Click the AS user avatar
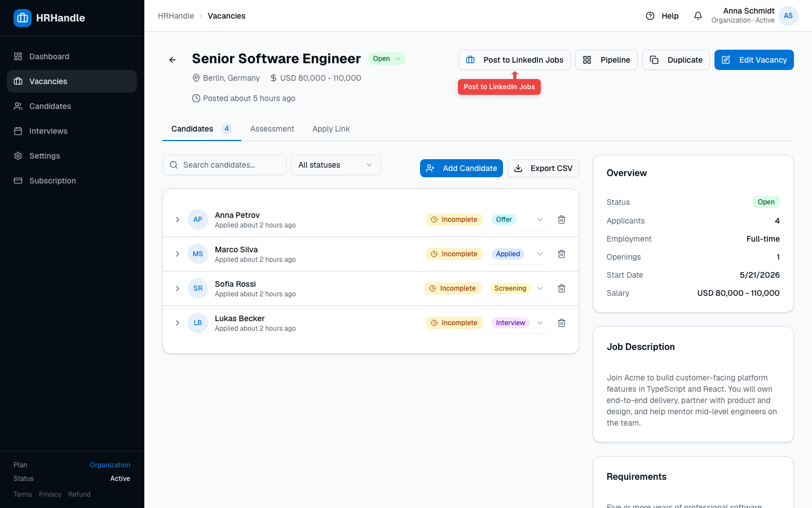 [788, 16]
